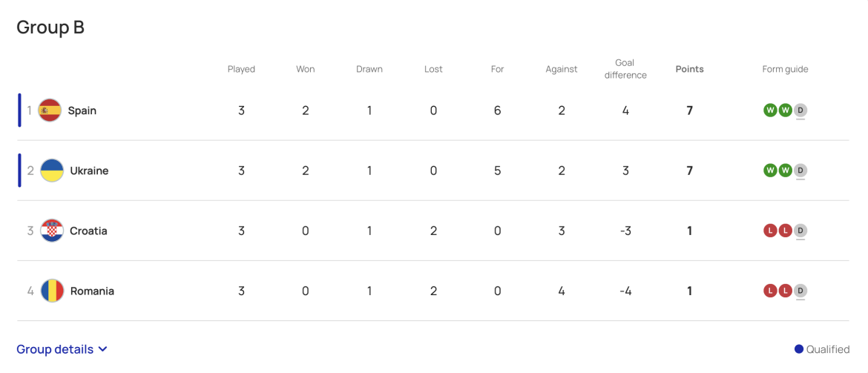Image resolution: width=868 pixels, height=373 pixels.
Task: Click the Form guide column header
Action: (785, 69)
